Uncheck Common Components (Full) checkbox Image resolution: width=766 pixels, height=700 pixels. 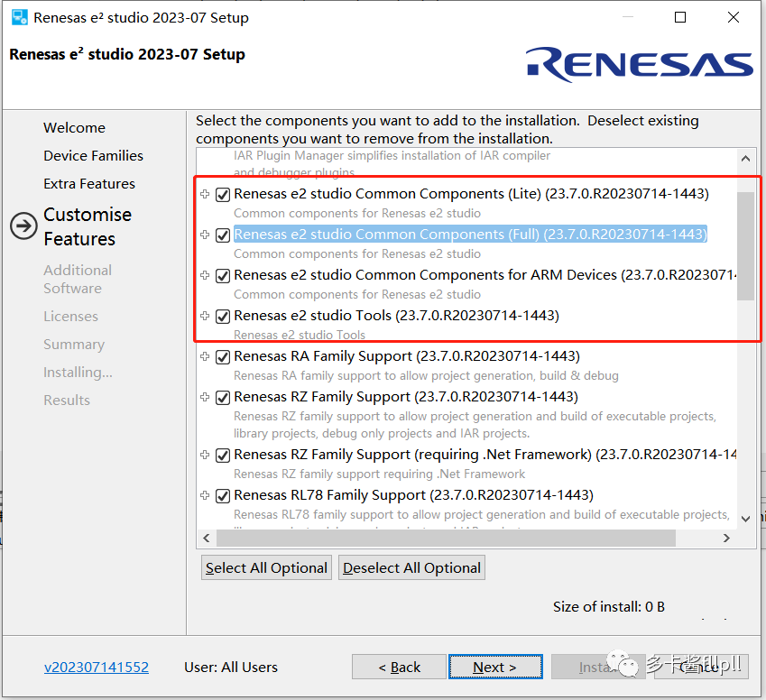coord(223,235)
